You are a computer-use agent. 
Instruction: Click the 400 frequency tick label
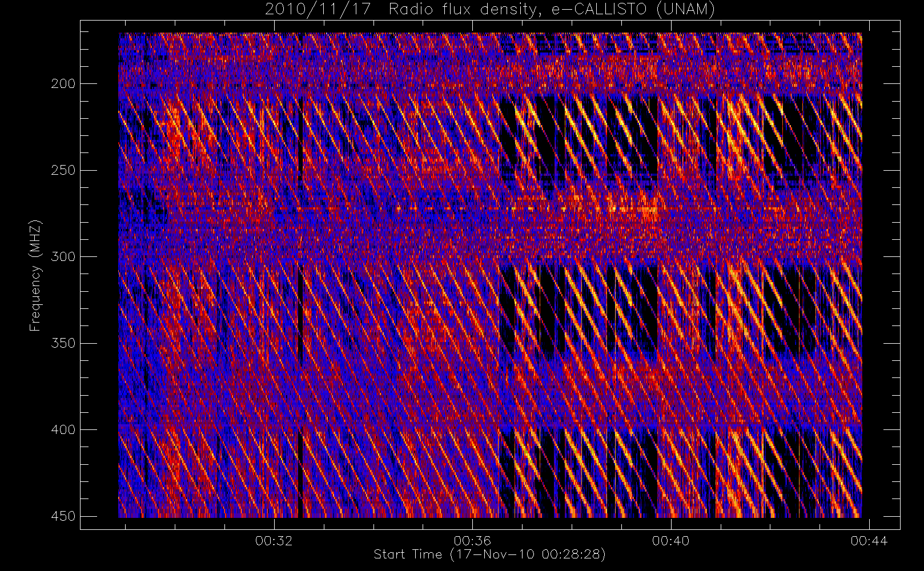click(x=63, y=429)
